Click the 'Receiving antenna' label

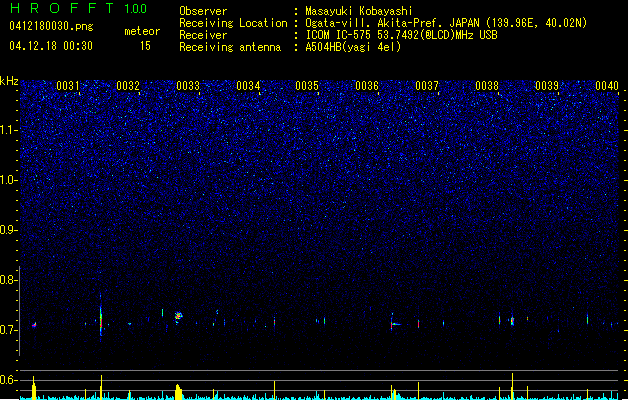pos(230,47)
